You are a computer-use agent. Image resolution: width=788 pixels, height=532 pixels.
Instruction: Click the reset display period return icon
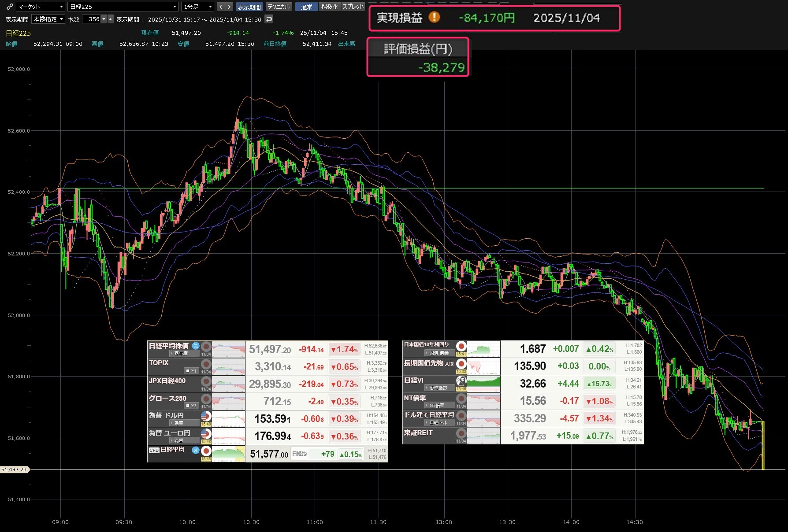[269, 19]
